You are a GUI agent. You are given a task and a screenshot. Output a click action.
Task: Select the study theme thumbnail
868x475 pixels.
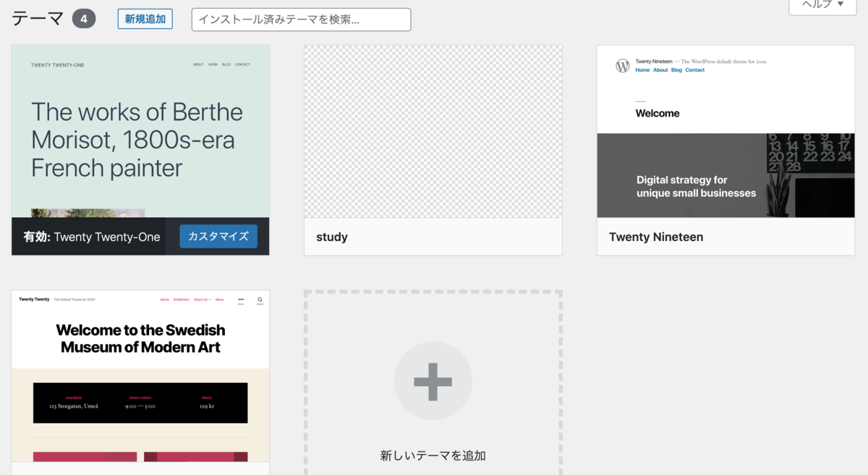[x=433, y=132]
